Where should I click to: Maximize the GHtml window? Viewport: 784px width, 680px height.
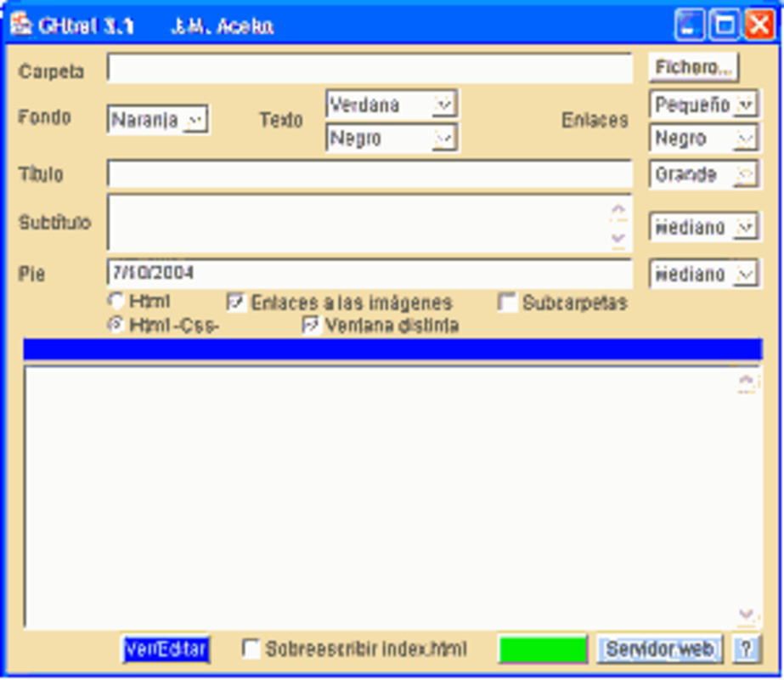724,24
